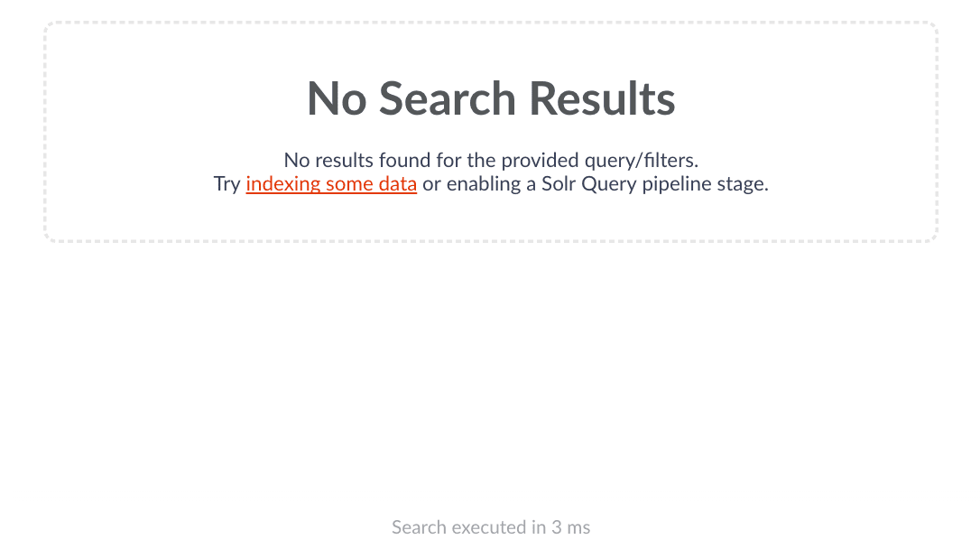Click the empty area below the results panel
The image size is (980, 549).
pos(491,361)
